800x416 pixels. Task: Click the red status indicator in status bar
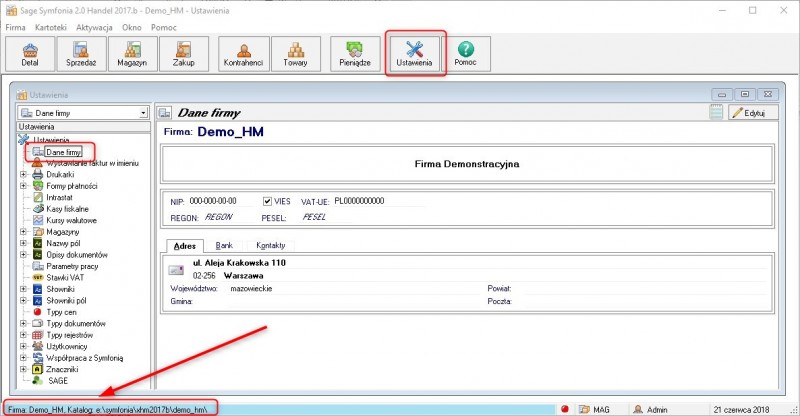click(x=565, y=409)
